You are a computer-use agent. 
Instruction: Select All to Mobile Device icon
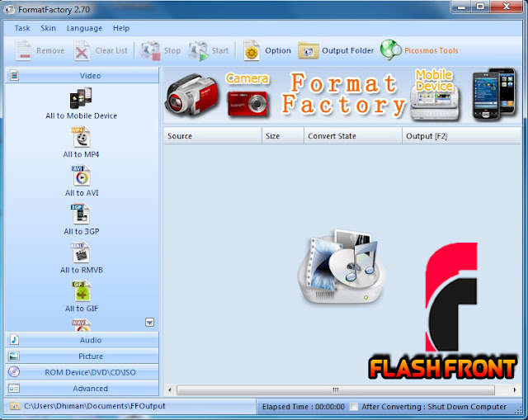coord(81,98)
